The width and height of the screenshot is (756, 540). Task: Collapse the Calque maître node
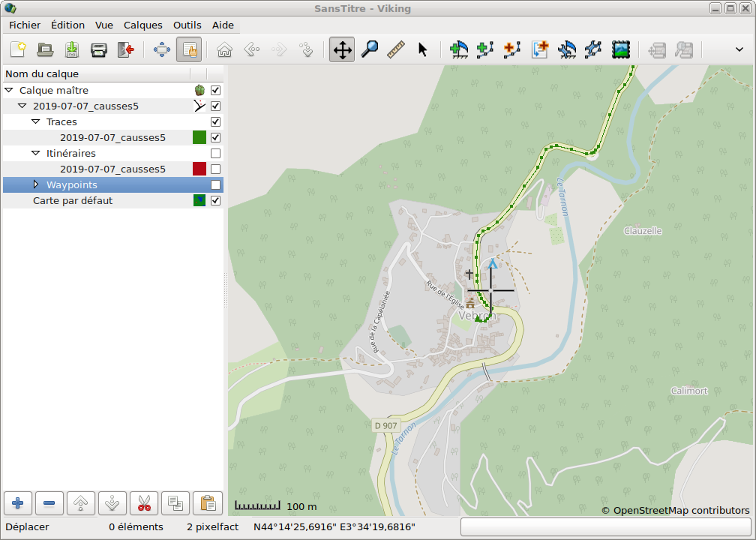(9, 90)
